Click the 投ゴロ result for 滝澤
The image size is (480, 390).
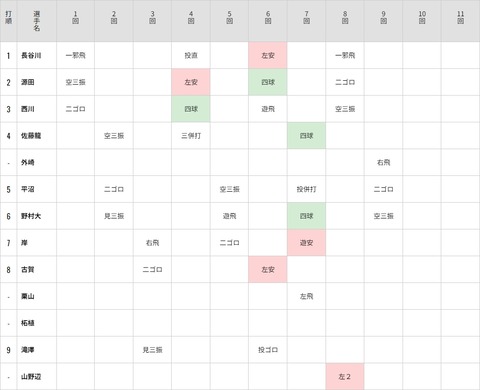coord(268,350)
